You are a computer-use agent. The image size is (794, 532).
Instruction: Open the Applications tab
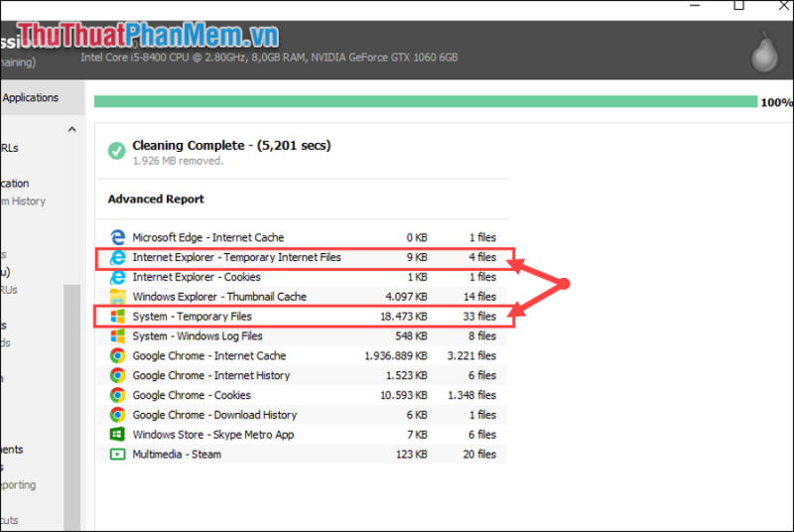pos(31,97)
